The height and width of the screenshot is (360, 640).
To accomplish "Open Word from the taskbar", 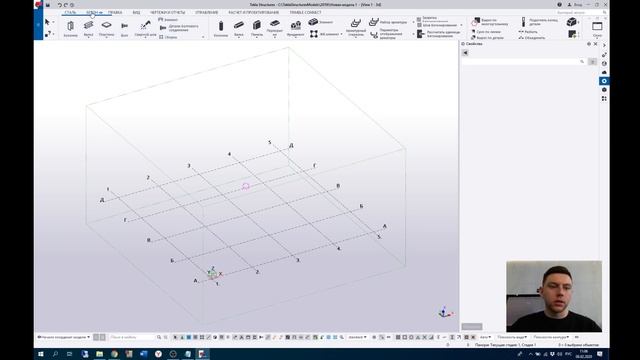I will (x=143, y=354).
